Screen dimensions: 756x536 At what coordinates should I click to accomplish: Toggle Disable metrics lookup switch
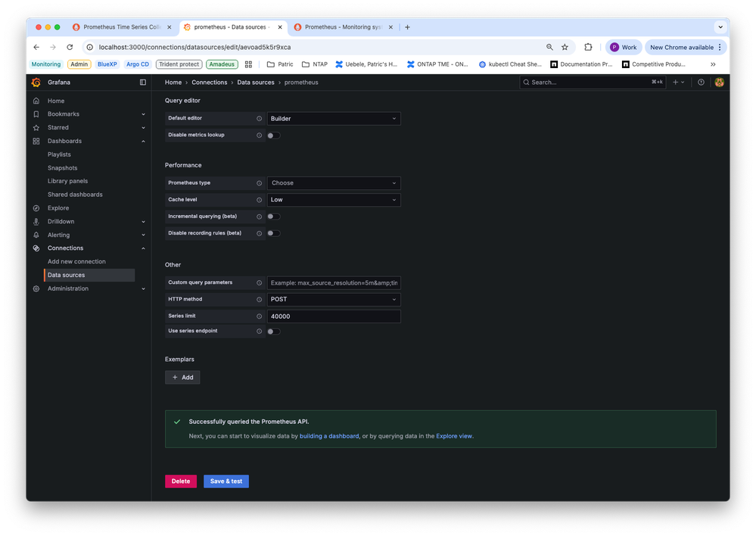click(273, 136)
